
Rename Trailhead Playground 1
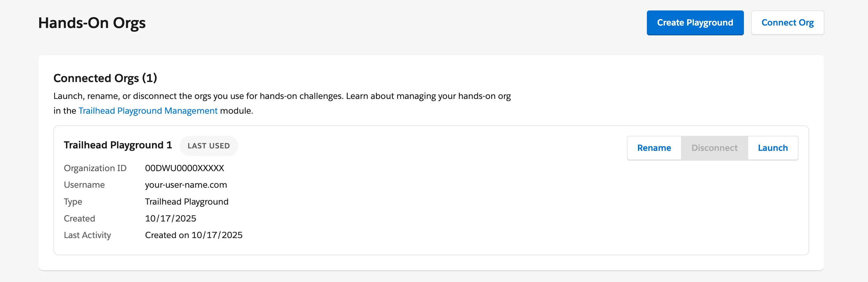click(x=654, y=148)
